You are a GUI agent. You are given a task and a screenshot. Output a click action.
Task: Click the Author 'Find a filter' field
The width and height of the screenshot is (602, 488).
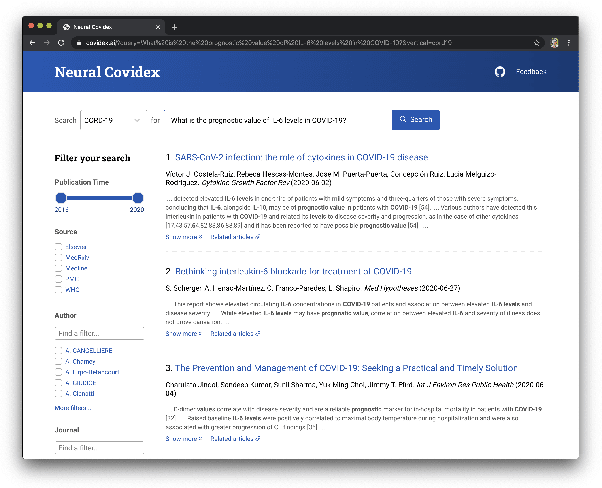point(99,333)
